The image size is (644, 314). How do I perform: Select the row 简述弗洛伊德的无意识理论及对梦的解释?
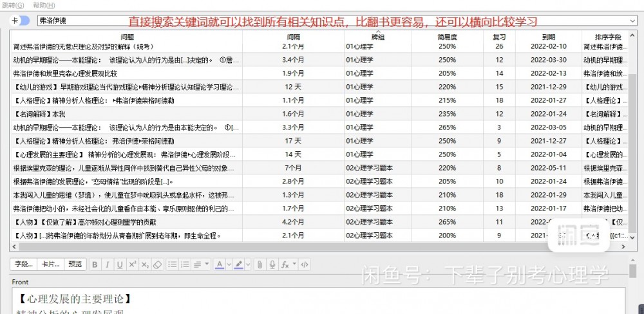click(319, 46)
